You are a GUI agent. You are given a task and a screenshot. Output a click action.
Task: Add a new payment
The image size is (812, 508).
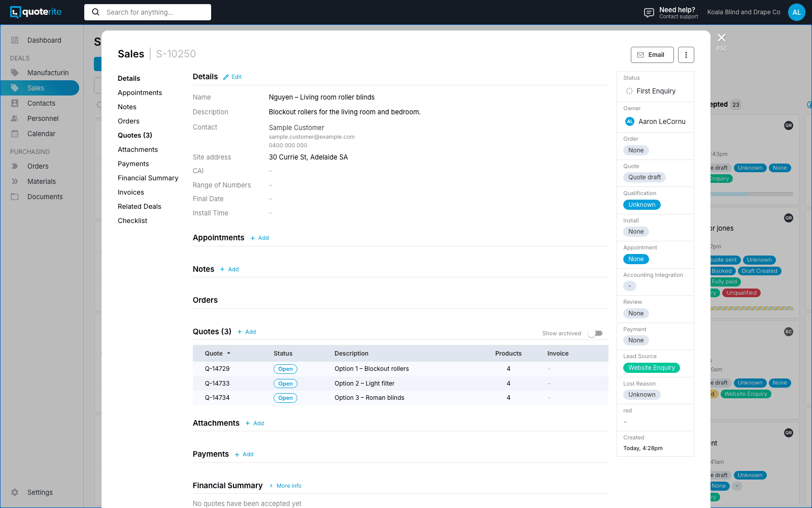(244, 455)
